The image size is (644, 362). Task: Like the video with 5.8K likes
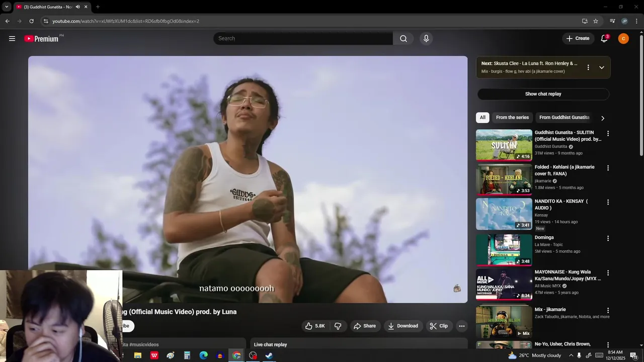click(315, 326)
